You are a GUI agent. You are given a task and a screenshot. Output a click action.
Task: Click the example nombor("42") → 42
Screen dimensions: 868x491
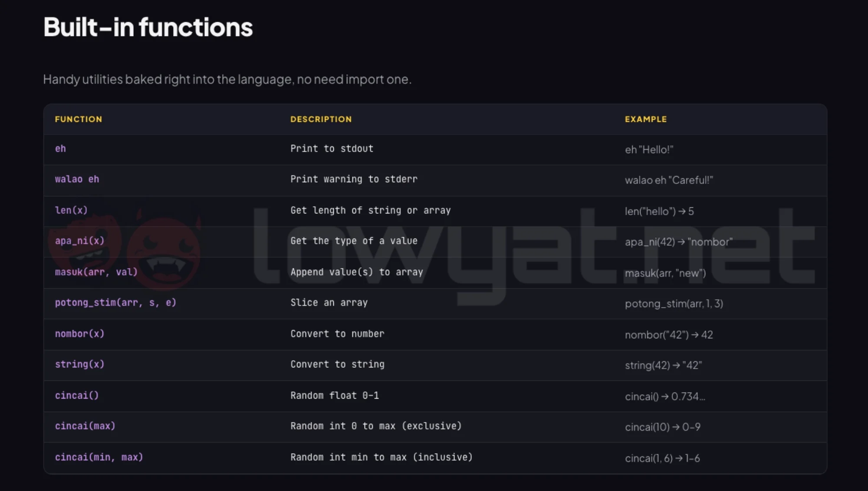tap(669, 335)
